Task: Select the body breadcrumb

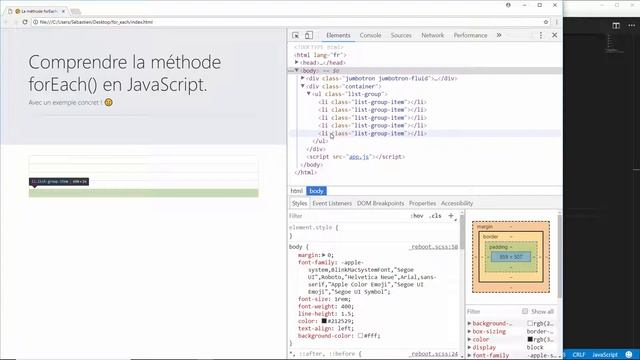Action: [316, 191]
